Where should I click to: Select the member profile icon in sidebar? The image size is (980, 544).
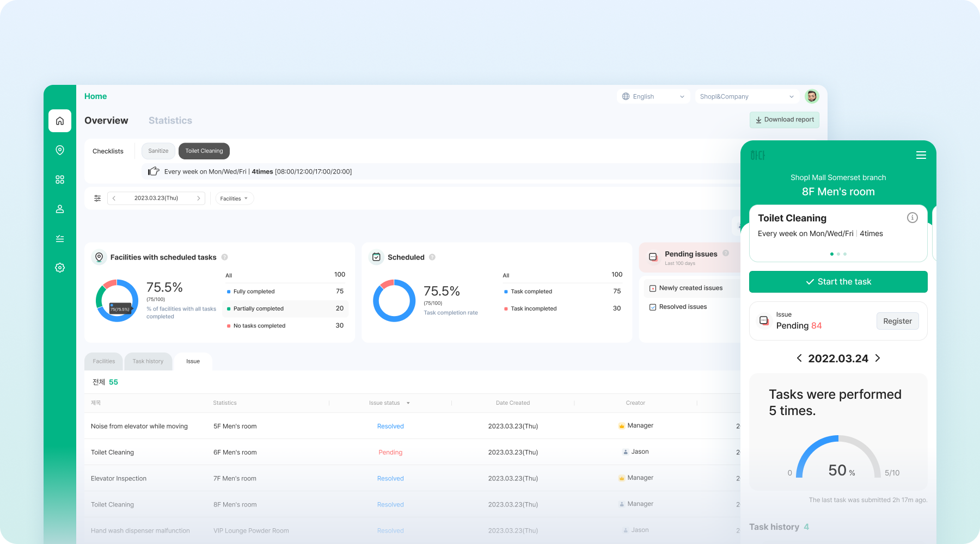(x=59, y=209)
